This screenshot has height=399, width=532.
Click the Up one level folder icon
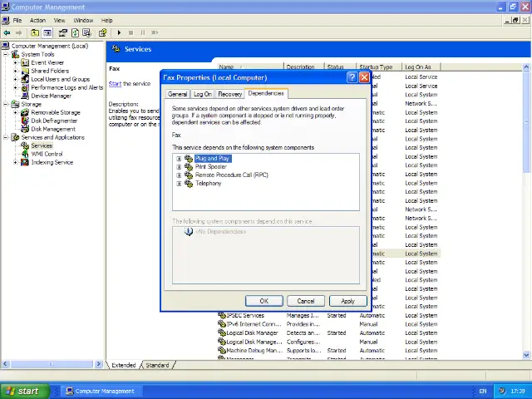coord(35,33)
